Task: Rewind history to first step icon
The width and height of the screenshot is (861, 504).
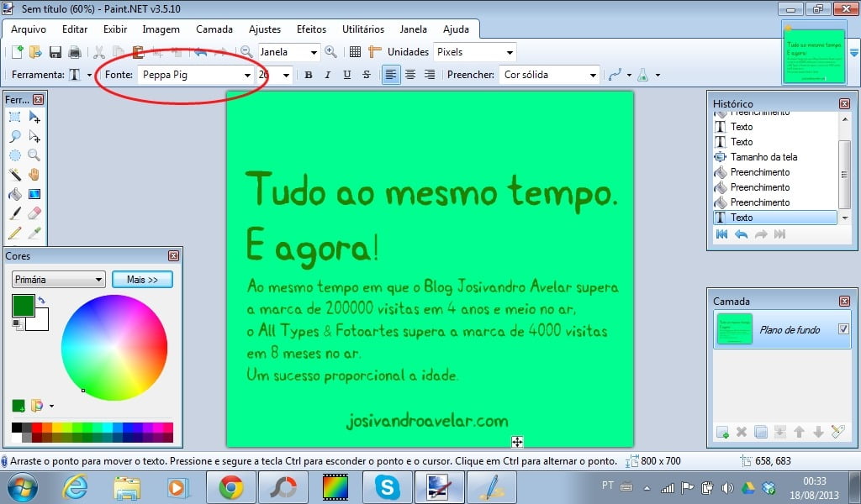Action: (722, 234)
